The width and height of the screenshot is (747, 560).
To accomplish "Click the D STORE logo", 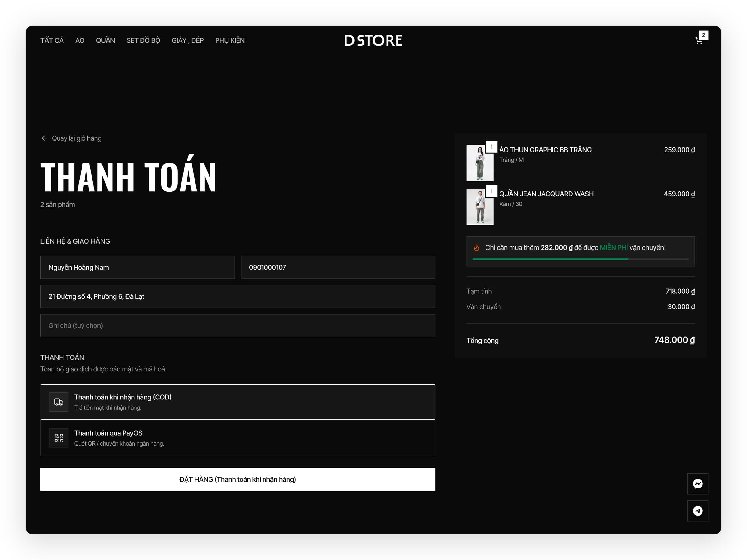I will 373,40.
